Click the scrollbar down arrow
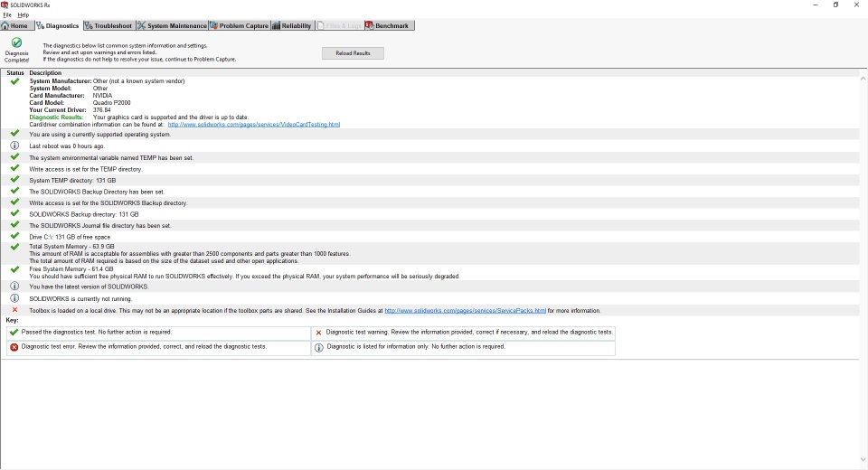Image resolution: width=868 pixels, height=470 pixels. point(863,460)
